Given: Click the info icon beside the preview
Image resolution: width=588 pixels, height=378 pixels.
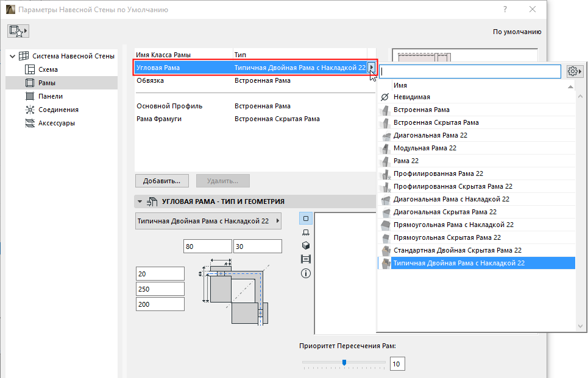Looking at the screenshot, I should coord(306,273).
